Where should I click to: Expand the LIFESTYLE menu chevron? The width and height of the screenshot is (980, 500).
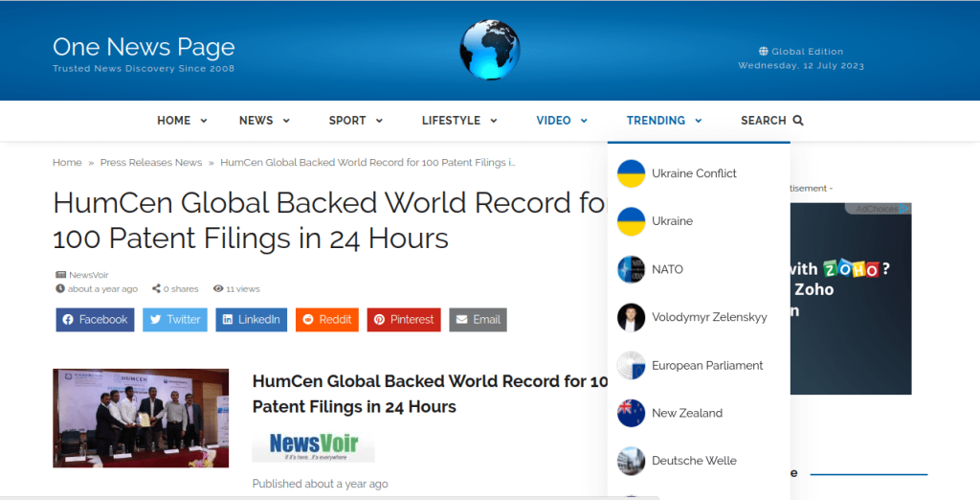(x=493, y=121)
